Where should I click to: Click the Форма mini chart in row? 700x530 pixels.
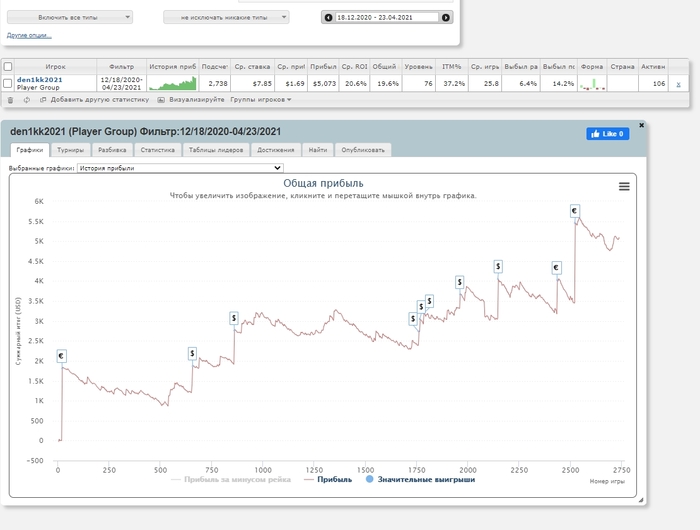coord(592,84)
